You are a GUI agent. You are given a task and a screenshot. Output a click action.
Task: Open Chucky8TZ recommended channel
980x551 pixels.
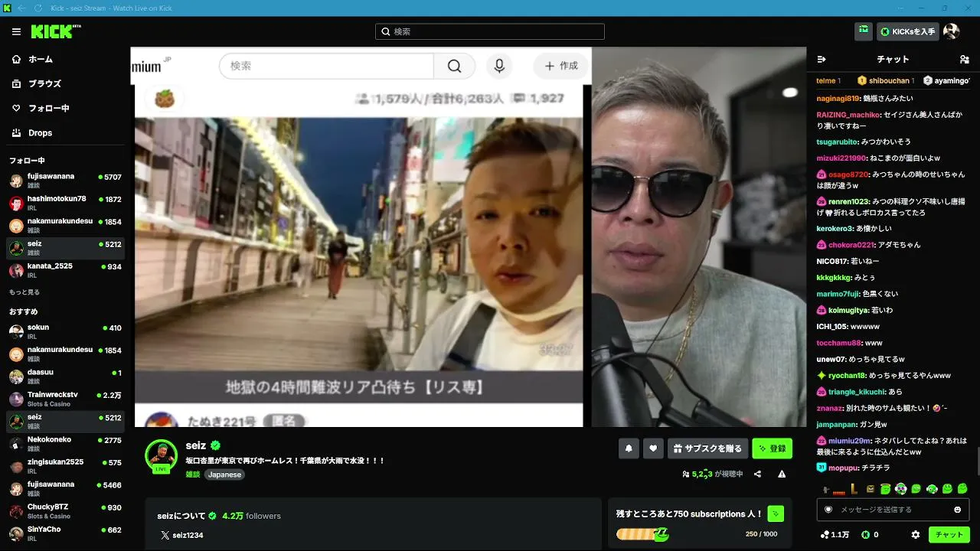65,511
